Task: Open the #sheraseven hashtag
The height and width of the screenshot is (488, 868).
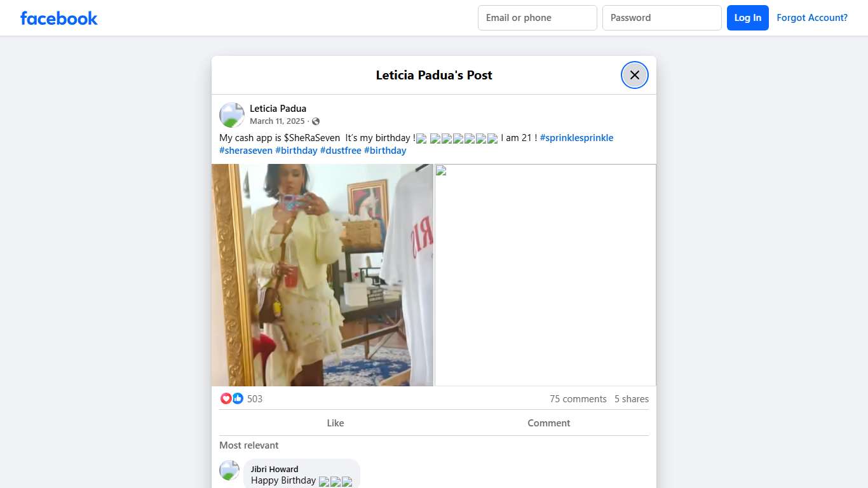Action: pyautogui.click(x=245, y=151)
